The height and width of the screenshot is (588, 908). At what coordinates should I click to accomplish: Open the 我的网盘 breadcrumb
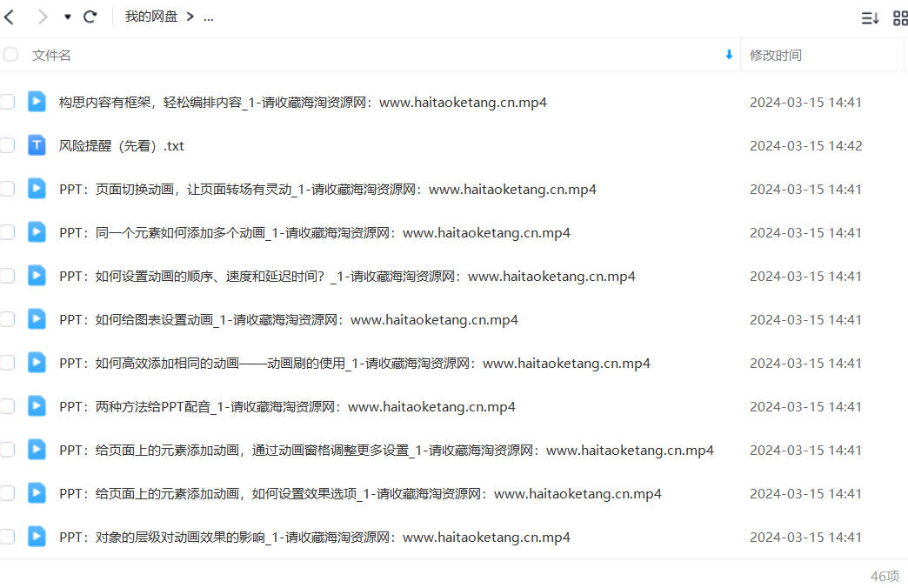(x=151, y=17)
